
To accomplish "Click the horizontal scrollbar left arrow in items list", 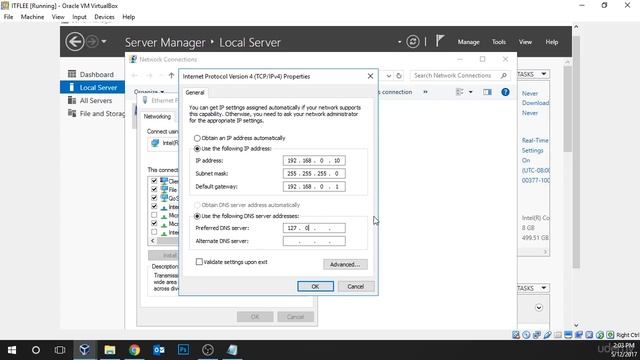I will pyautogui.click(x=153, y=241).
